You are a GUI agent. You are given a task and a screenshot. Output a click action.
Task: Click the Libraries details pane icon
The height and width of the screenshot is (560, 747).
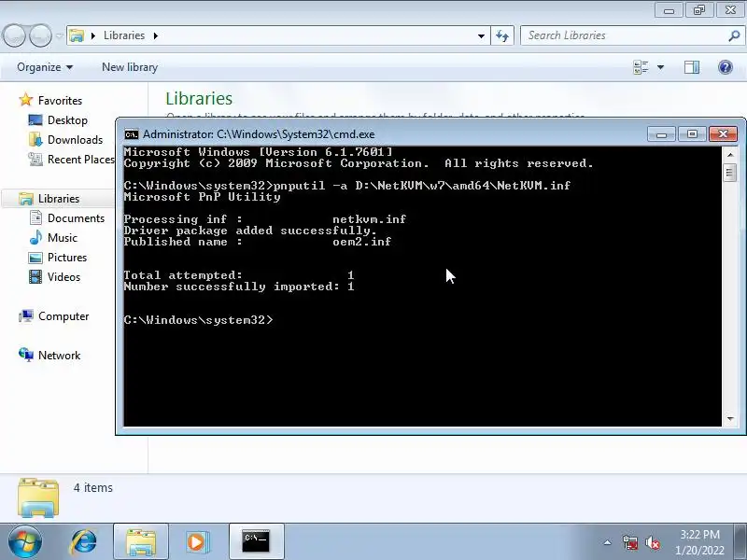38,497
